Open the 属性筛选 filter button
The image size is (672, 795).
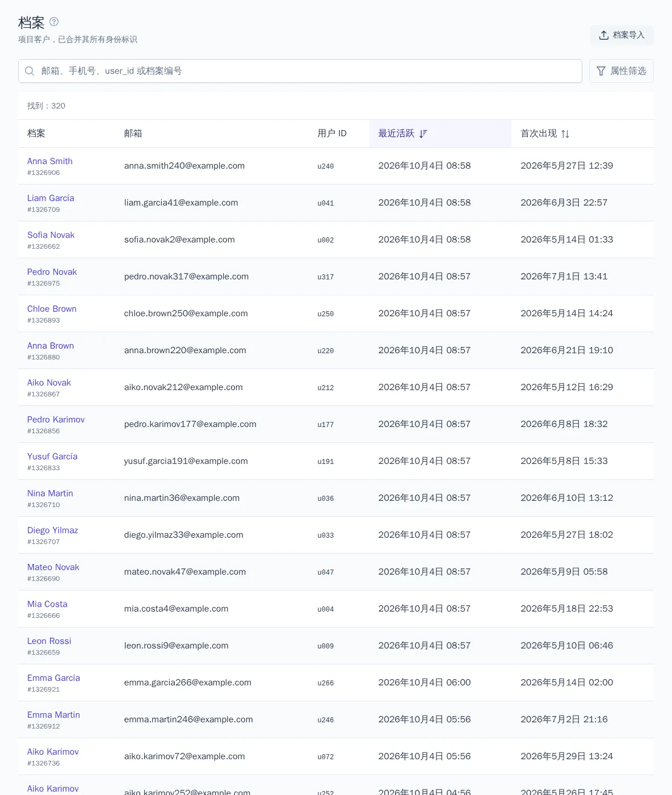point(621,71)
